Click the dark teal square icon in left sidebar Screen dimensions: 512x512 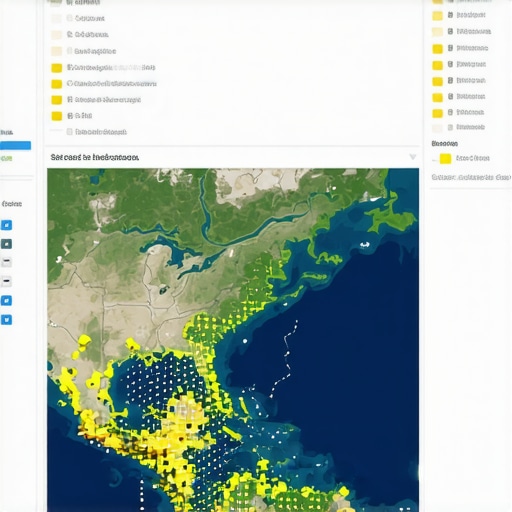[x=6, y=244]
